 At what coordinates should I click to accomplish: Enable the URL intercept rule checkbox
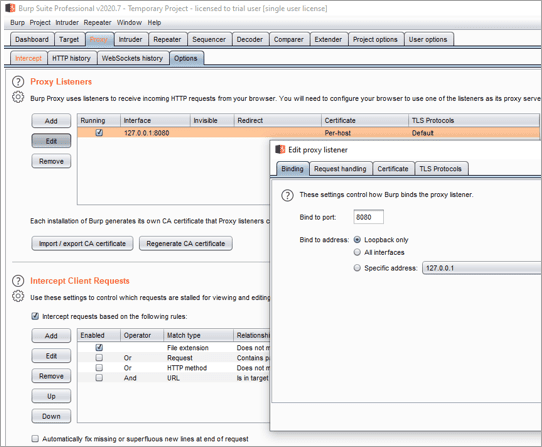[x=99, y=378]
